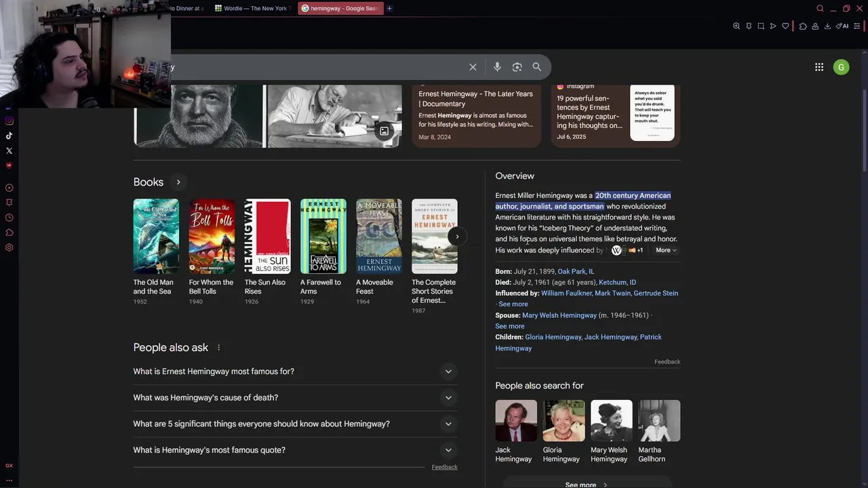
Task: Open TikTok in the sidebar
Action: 9,136
